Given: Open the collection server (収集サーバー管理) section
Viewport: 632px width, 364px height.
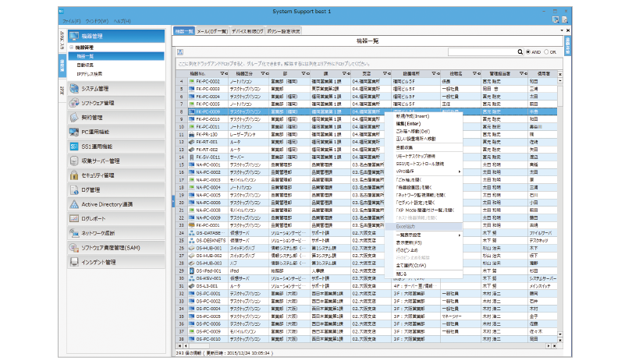Looking at the screenshot, I should pyautogui.click(x=116, y=161).
